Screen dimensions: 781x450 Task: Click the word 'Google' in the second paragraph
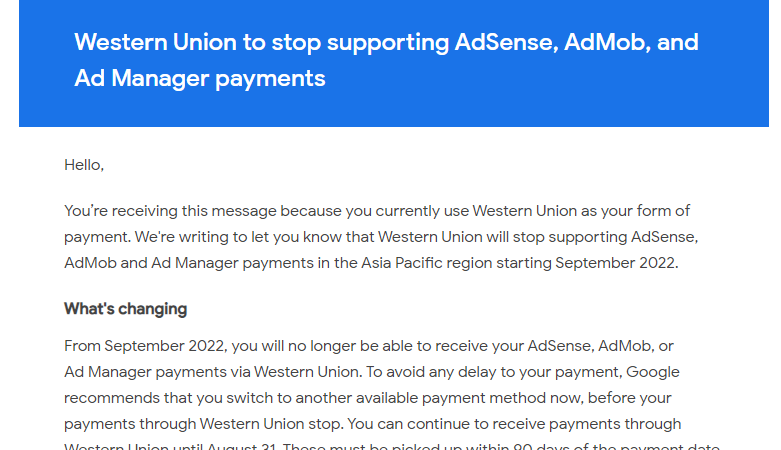click(652, 372)
